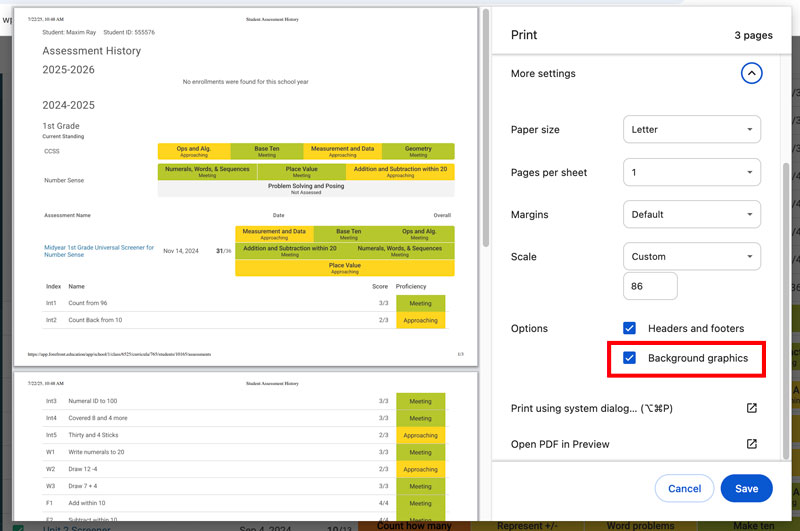The height and width of the screenshot is (531, 800).
Task: Click the Midyear 1st Grade Universal Screener link
Action: tap(99, 251)
